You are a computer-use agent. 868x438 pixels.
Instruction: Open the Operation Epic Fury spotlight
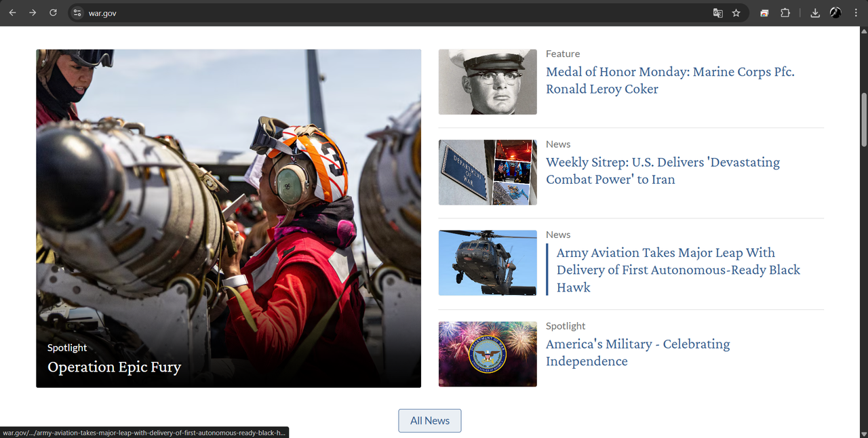point(114,367)
